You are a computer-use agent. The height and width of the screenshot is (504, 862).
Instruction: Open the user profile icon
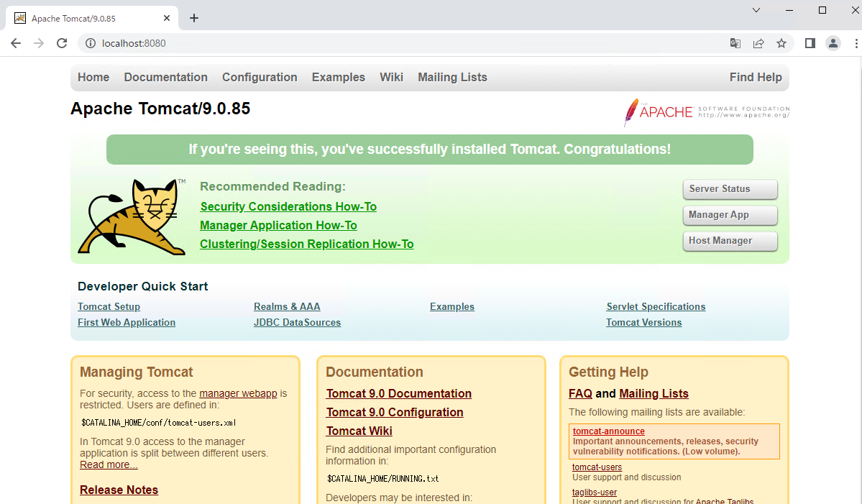tap(833, 43)
